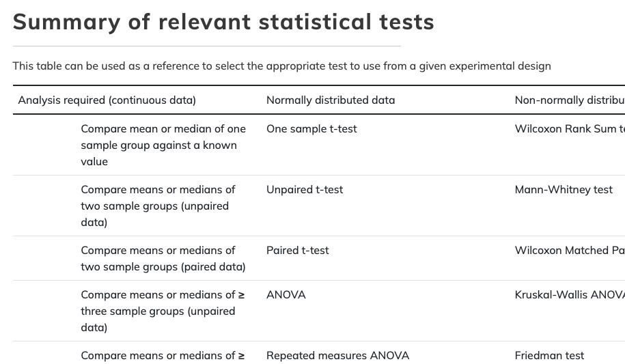625x364 pixels.
Task: Select the one sample group comparison description
Action: click(x=163, y=145)
